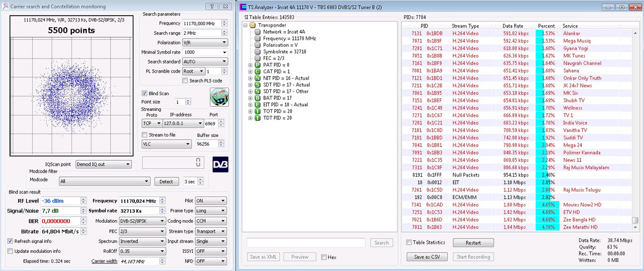Click the green C icon for CAT PID
Image resolution: width=644 pixels, height=271 pixels.
pyautogui.click(x=258, y=72)
